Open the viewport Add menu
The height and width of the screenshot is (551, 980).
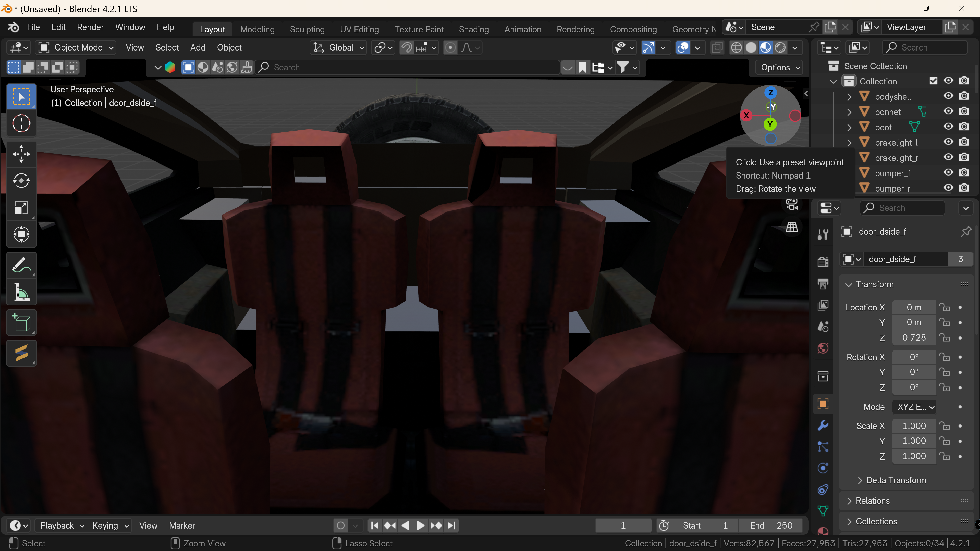pyautogui.click(x=198, y=47)
